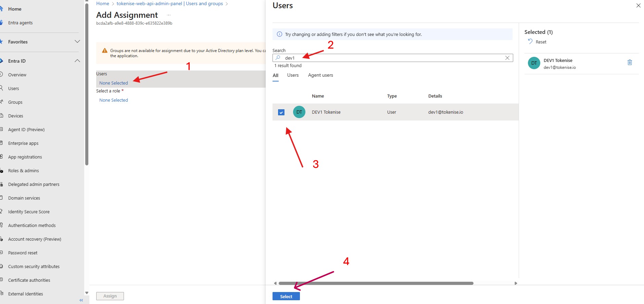The image size is (644, 304).
Task: Open Users and groups breadcrumb link
Action: pos(170,3)
